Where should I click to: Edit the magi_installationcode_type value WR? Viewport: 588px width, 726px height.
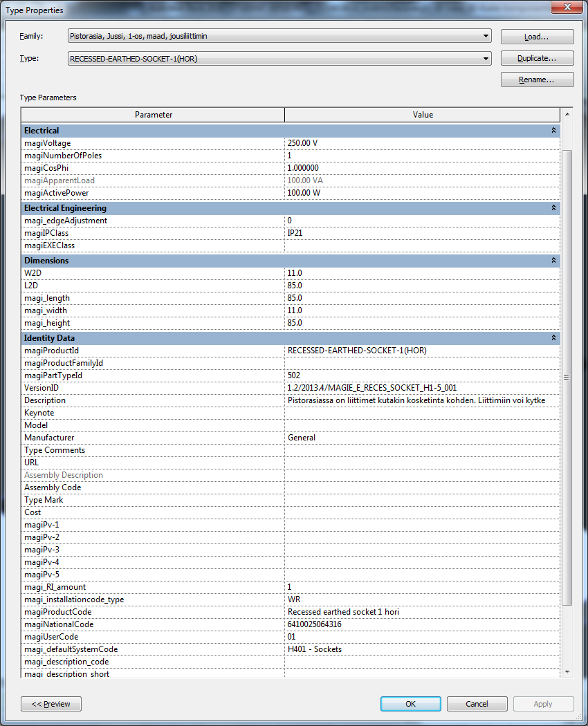click(x=422, y=599)
